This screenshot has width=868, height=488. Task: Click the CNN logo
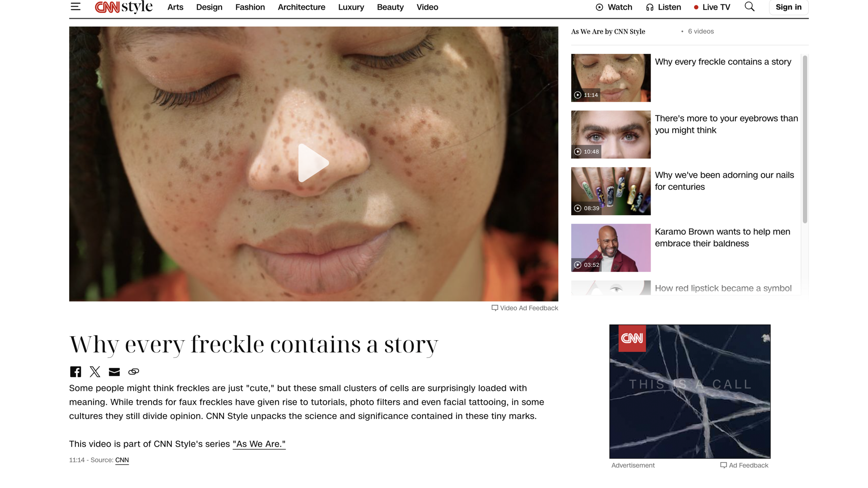[x=107, y=7]
